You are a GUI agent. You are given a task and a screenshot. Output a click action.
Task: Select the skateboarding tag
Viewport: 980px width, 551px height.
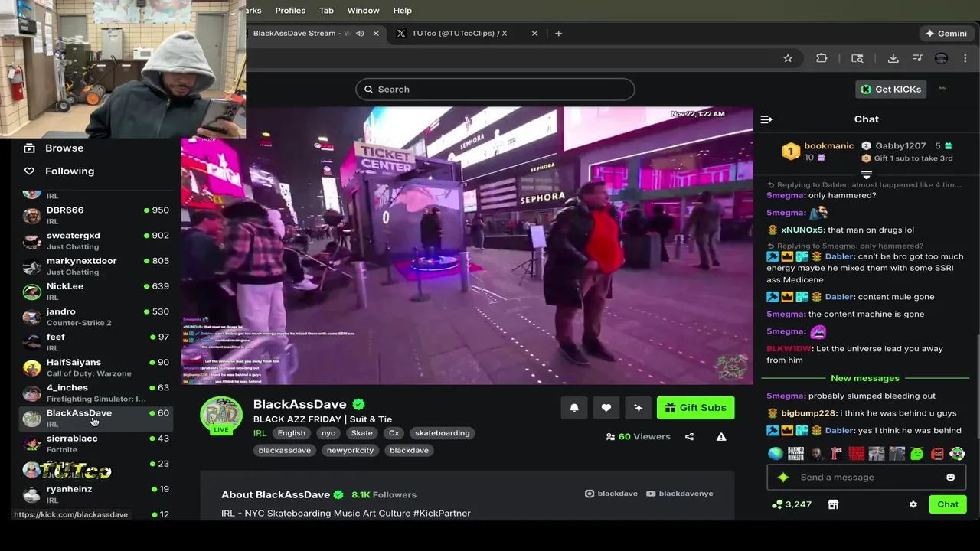coord(443,433)
